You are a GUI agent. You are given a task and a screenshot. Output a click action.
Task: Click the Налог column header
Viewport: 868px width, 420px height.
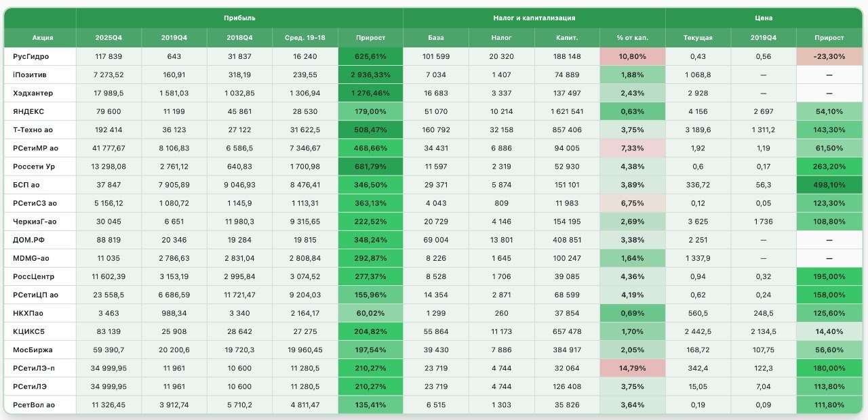pyautogui.click(x=501, y=38)
